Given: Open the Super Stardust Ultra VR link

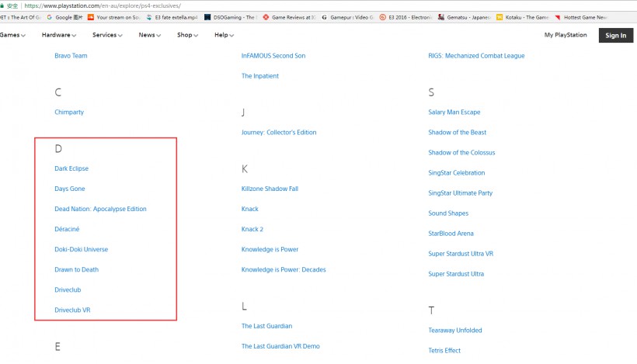Looking at the screenshot, I should (461, 254).
